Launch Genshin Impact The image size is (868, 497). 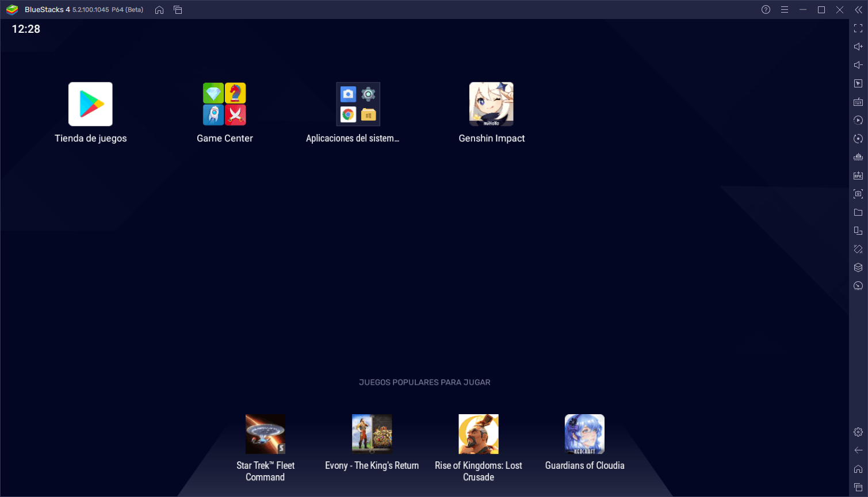click(491, 104)
